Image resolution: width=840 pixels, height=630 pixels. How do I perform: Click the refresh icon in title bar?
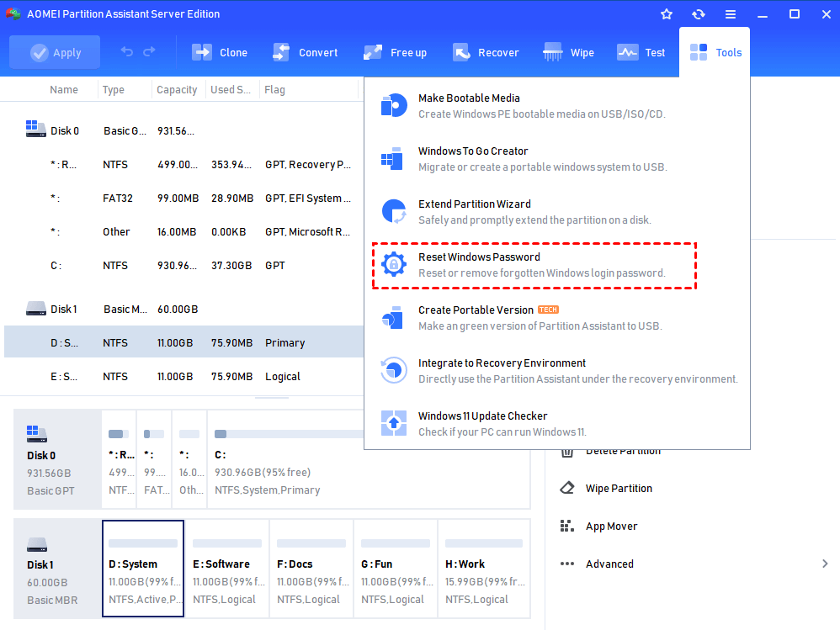[x=699, y=14]
